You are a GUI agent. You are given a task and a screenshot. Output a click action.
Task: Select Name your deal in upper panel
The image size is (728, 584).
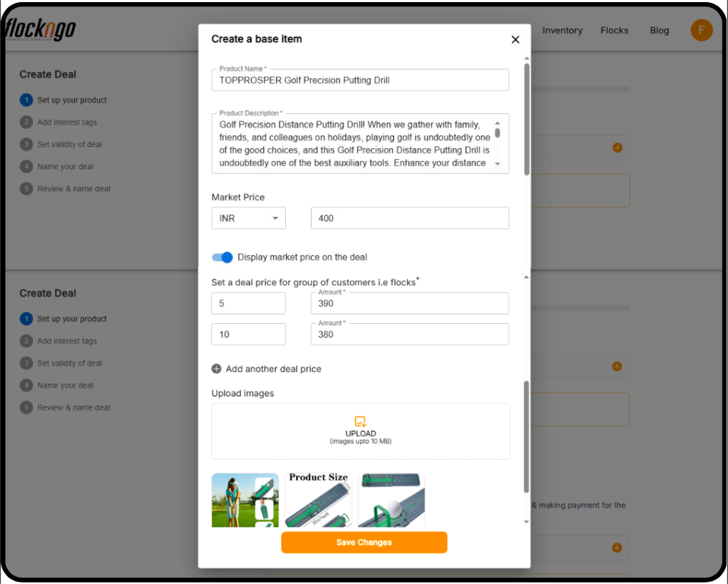(66, 167)
